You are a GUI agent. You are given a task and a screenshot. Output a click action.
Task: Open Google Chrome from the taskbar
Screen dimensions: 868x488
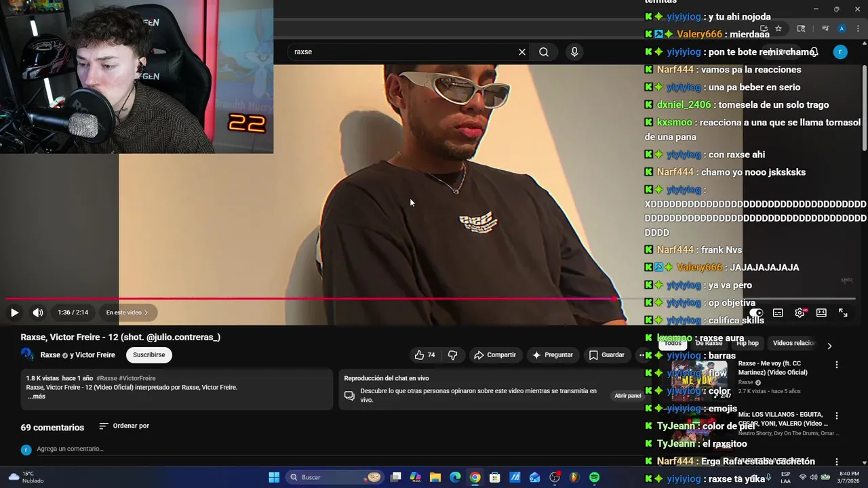475,477
